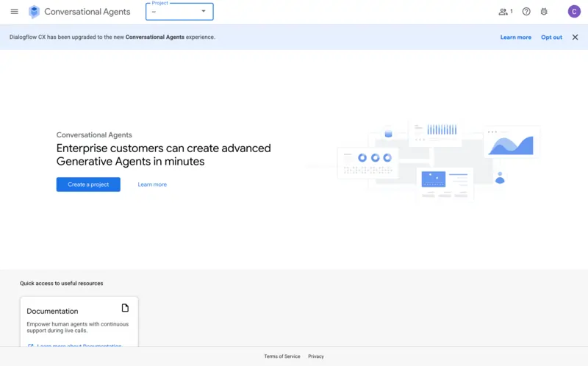The width and height of the screenshot is (588, 366).
Task: Click the Create a project button
Action: point(88,184)
